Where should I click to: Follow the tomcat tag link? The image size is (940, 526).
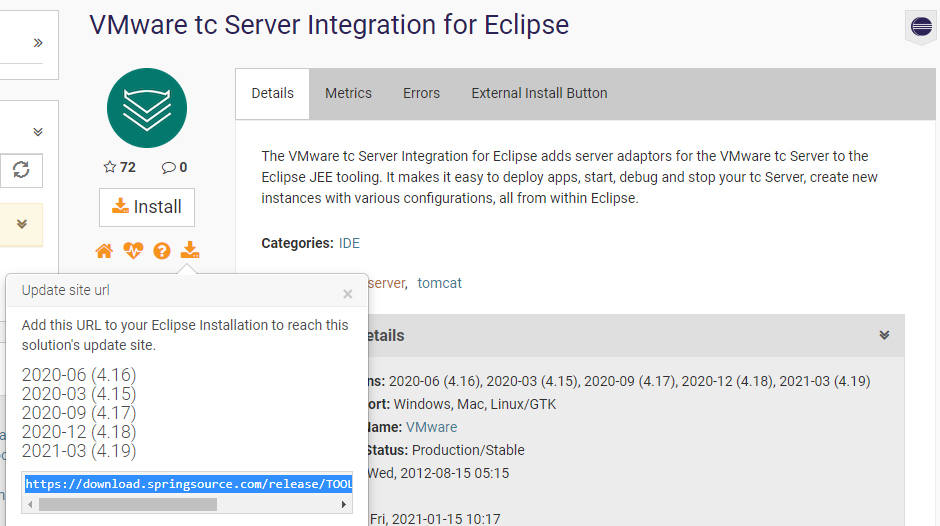pos(439,283)
